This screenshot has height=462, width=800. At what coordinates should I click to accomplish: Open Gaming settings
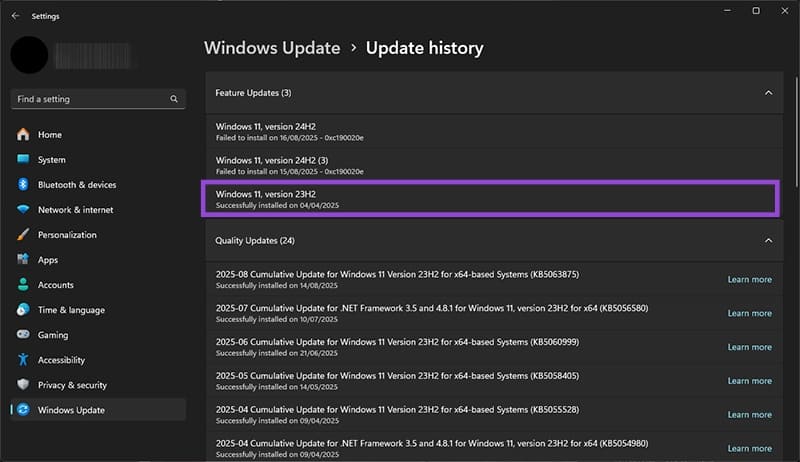[x=53, y=335]
